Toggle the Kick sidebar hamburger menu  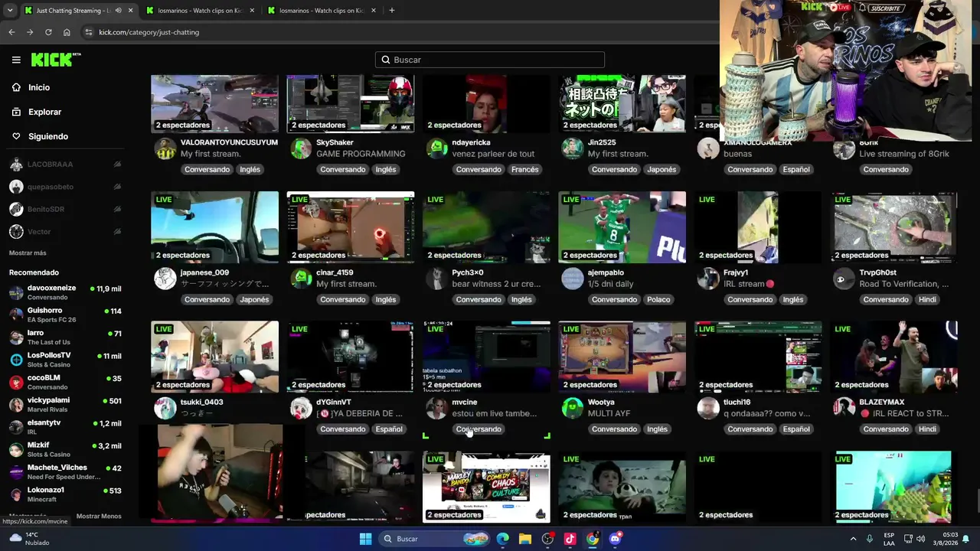pyautogui.click(x=16, y=60)
